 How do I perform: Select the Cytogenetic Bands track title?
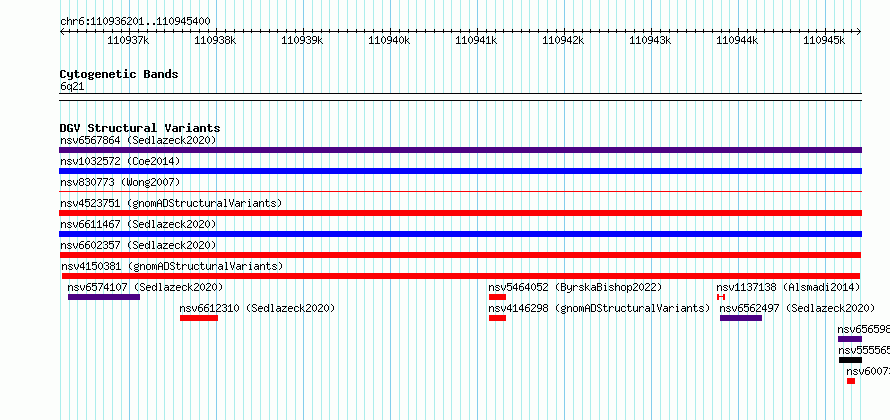[x=119, y=74]
